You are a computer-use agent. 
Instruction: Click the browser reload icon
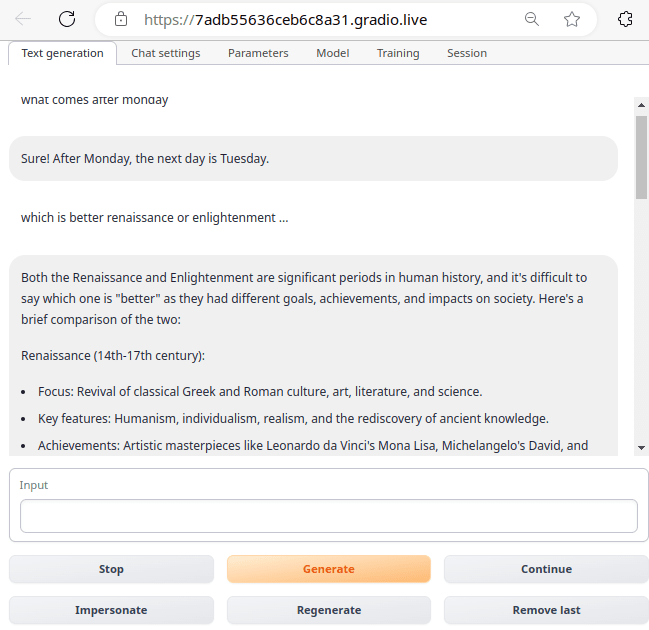(67, 19)
